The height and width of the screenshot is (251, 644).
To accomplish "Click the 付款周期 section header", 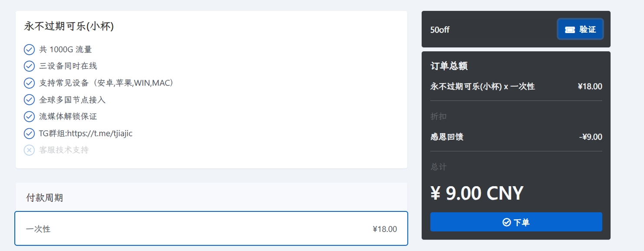I will point(44,198).
